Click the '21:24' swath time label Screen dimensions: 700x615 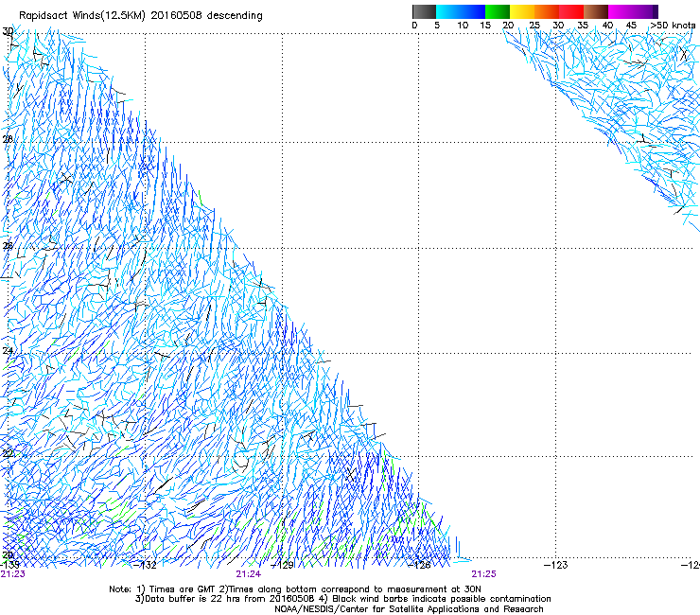click(249, 574)
